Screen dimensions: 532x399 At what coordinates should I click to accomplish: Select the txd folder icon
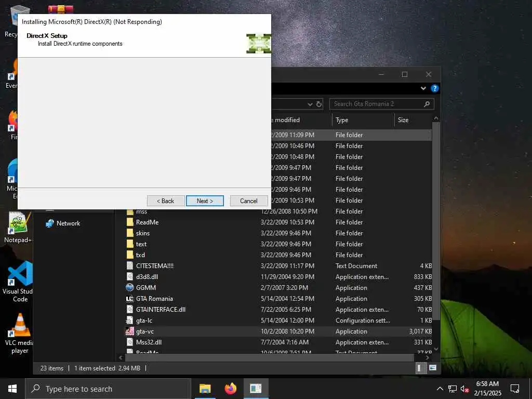(129, 255)
